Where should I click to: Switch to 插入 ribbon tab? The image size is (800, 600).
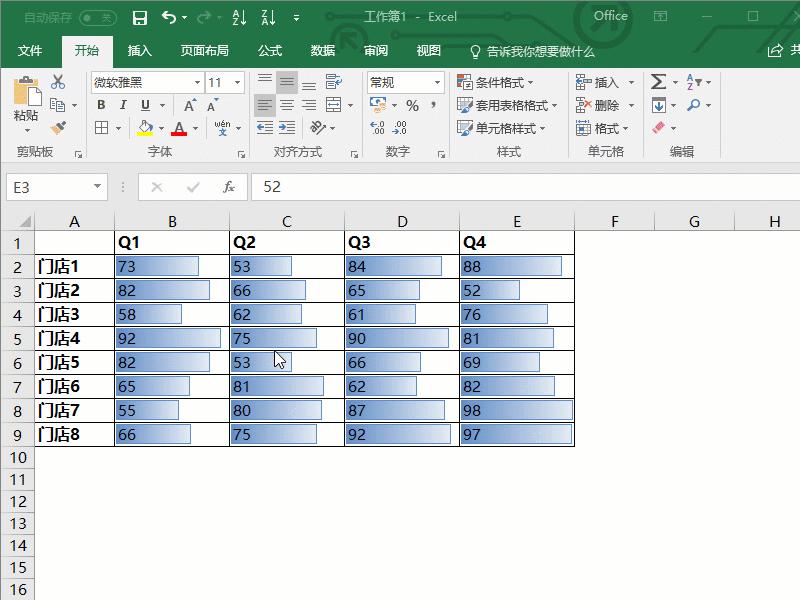[x=140, y=51]
